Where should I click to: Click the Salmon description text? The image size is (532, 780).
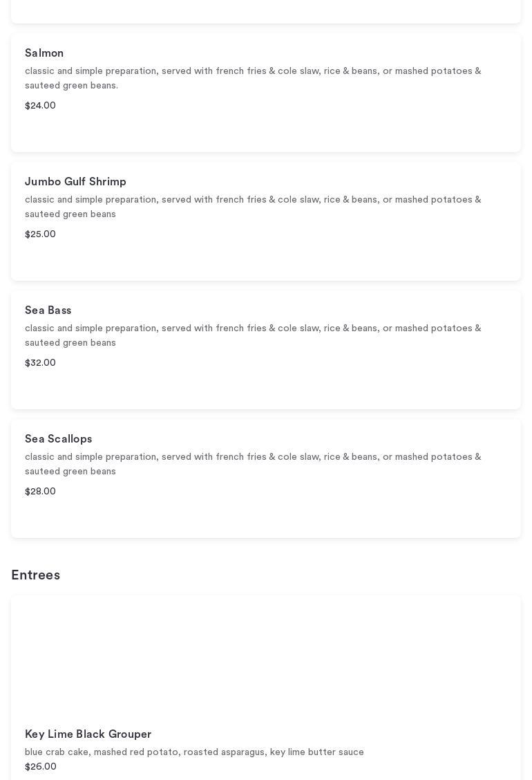pos(253,78)
